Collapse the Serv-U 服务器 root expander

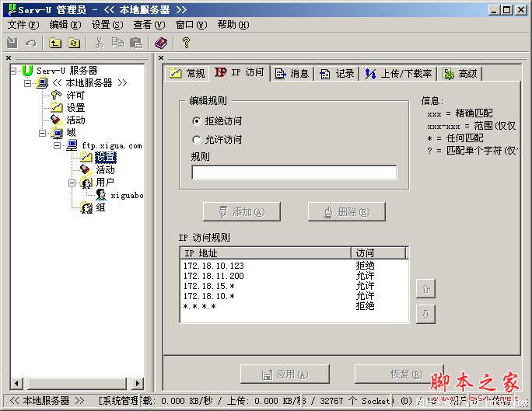(x=13, y=71)
